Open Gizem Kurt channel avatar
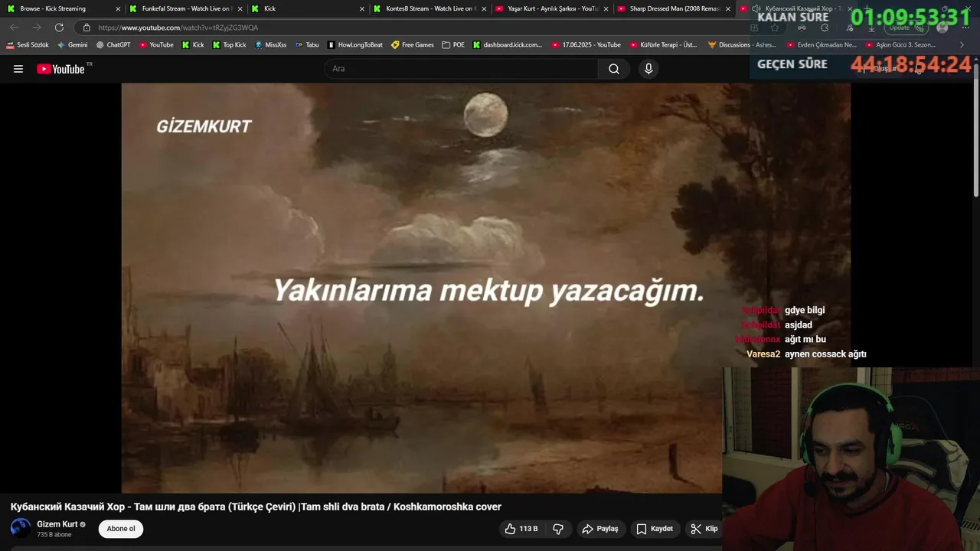Image resolution: width=980 pixels, height=551 pixels. click(21, 528)
